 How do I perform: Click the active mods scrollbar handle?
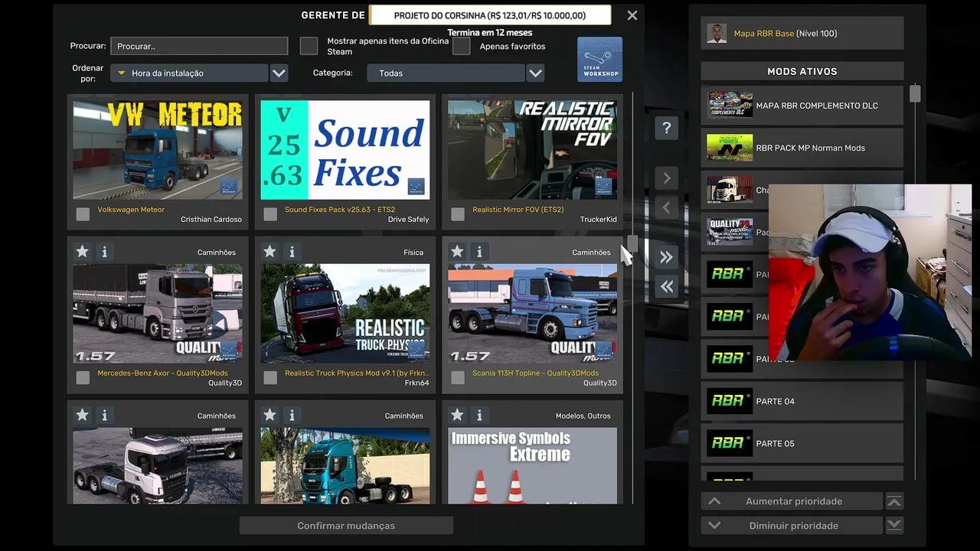point(915,93)
